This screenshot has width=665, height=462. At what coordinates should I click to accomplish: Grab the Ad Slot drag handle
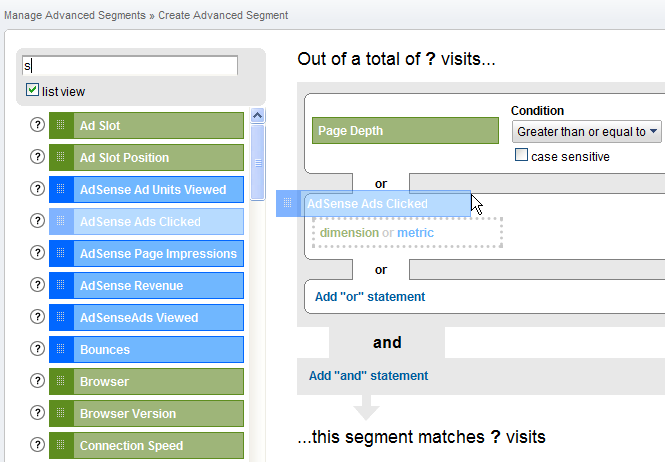(x=61, y=126)
